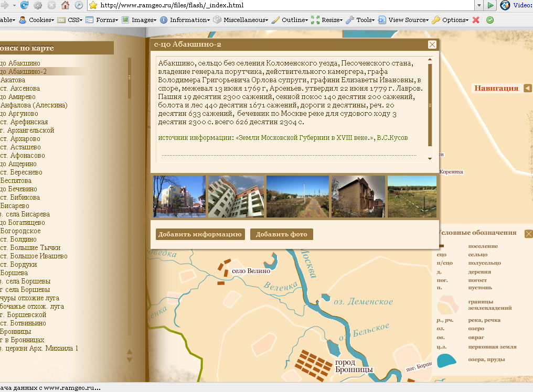Image resolution: width=533 pixels, height=392 pixels.
Task: Open the Information toolbar menu
Action: pos(185,20)
